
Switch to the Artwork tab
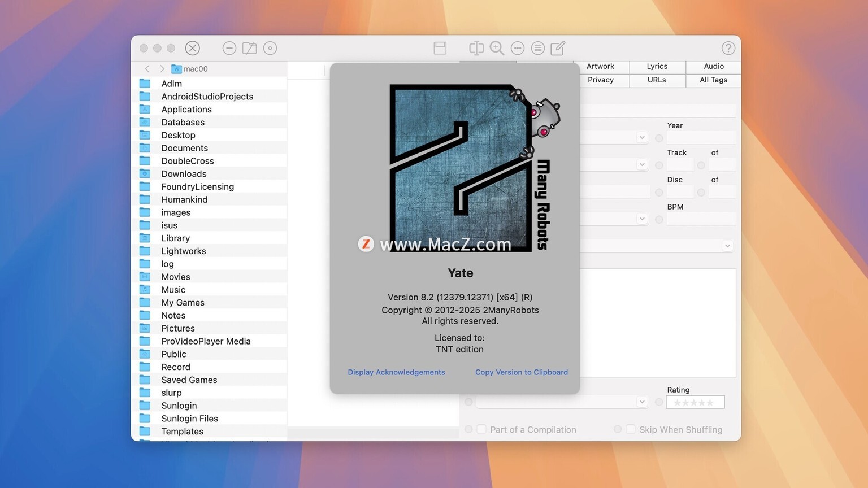click(601, 67)
